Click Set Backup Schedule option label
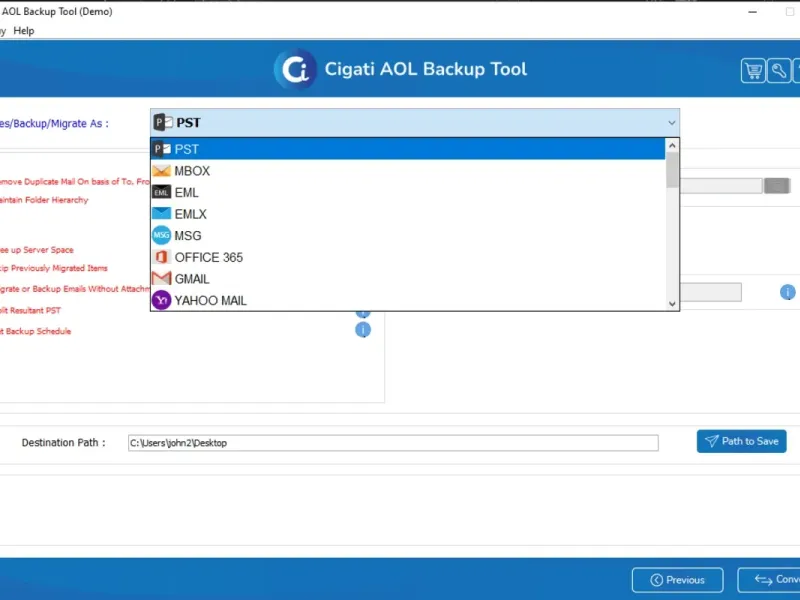The height and width of the screenshot is (600, 800). [36, 331]
